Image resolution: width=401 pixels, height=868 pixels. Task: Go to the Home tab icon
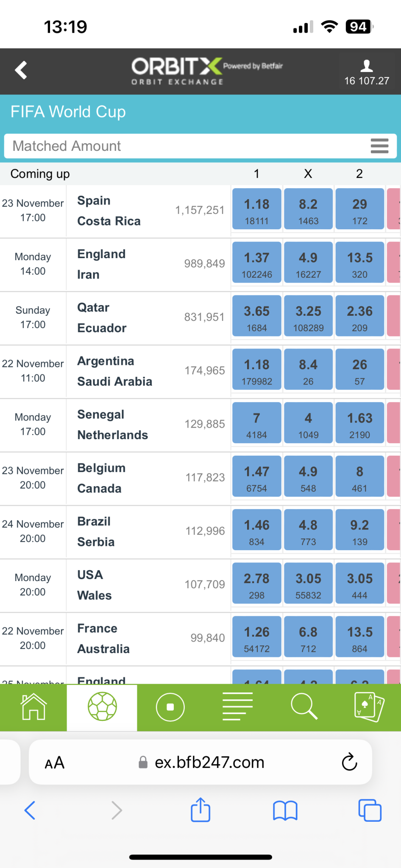click(33, 707)
